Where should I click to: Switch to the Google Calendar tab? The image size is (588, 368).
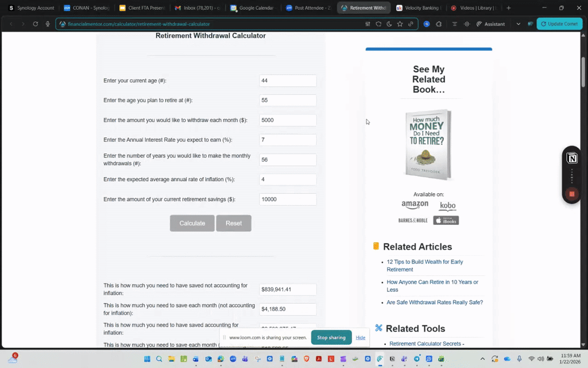pos(253,7)
